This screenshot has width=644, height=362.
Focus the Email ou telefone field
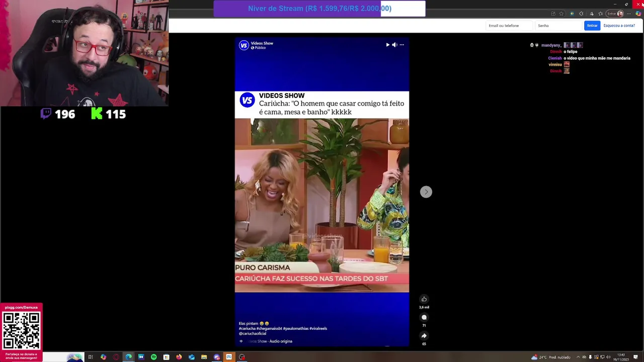509,26
